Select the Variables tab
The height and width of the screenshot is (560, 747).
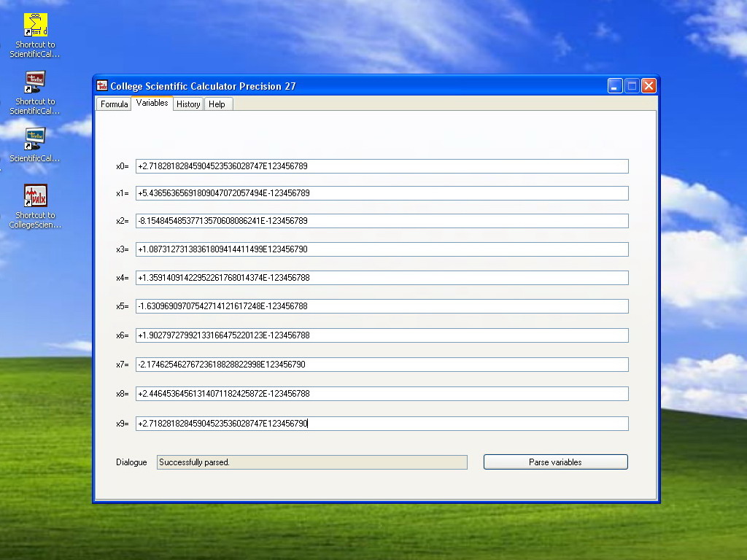[x=152, y=103]
